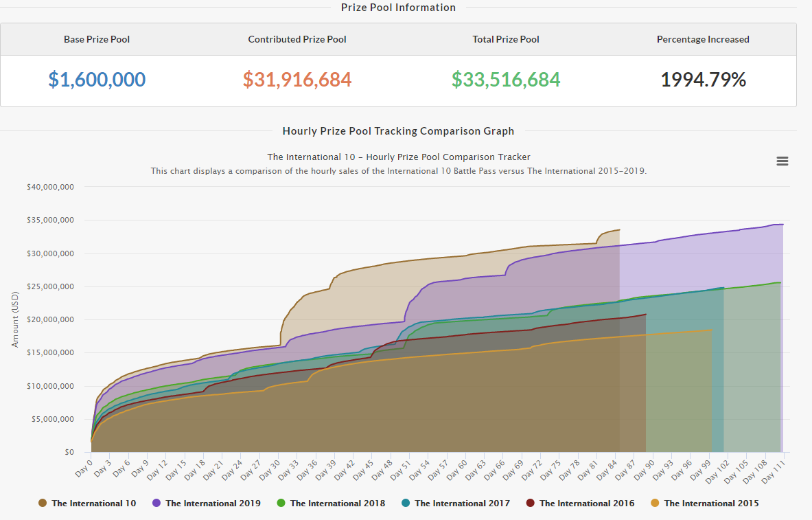Select the Contributed Prize Pool column header

coord(297,39)
